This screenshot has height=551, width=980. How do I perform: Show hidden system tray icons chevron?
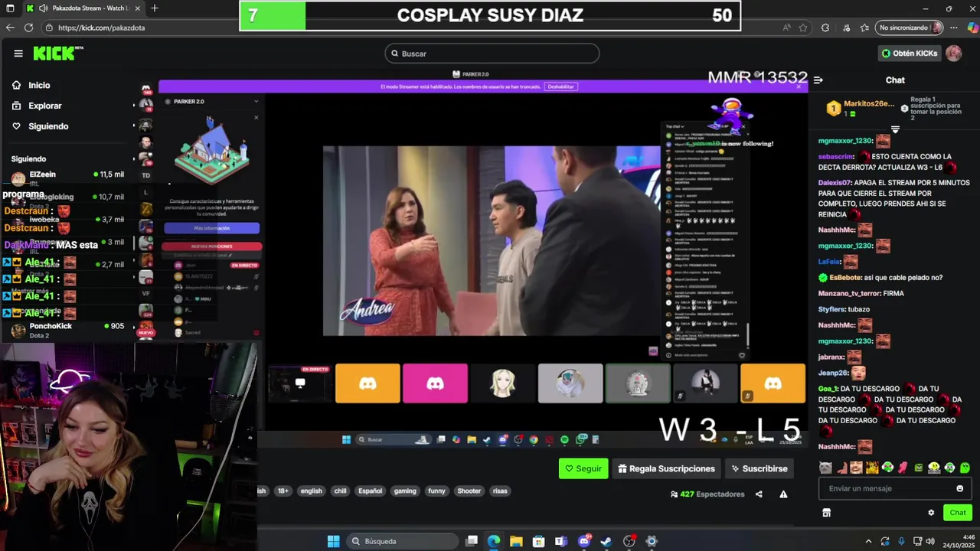(868, 541)
